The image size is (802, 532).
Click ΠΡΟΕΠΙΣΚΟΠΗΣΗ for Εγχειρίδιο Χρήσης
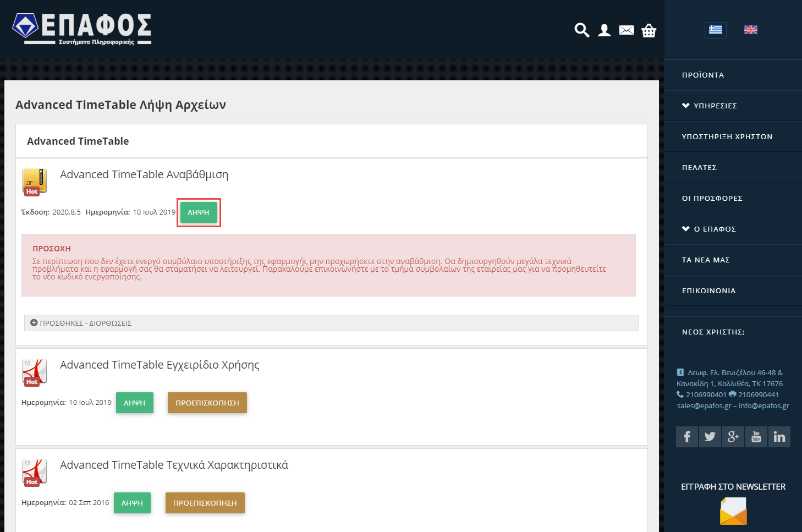(x=207, y=403)
